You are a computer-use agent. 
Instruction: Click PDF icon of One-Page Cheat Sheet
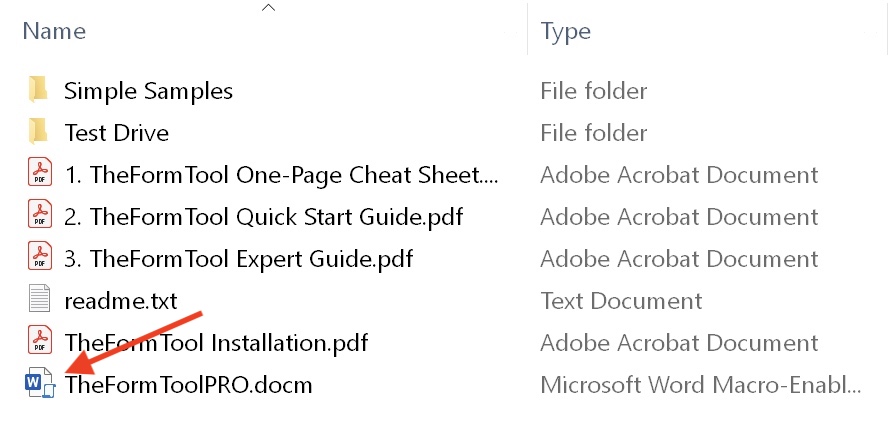tap(39, 173)
